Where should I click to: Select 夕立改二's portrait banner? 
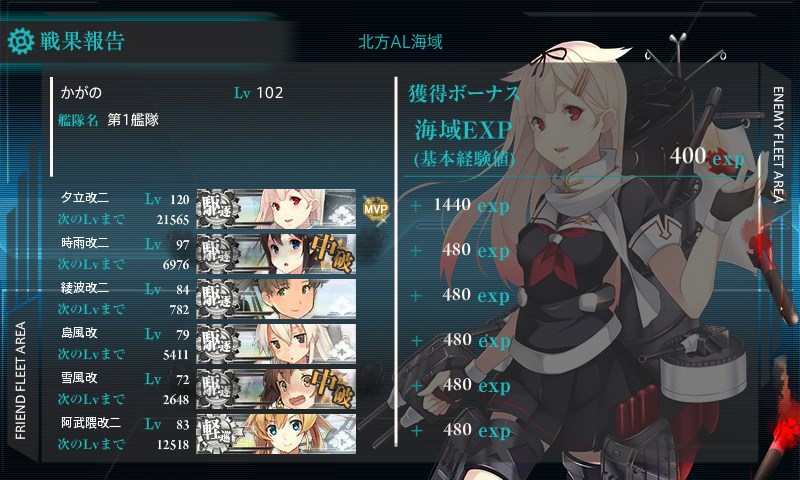pyautogui.click(x=276, y=209)
